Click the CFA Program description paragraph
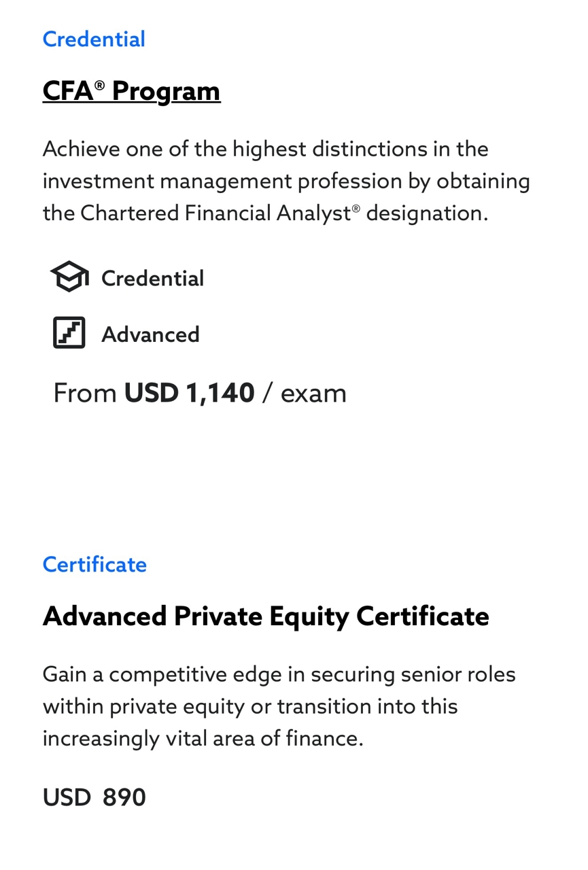Viewport: 588px width, 870px height. click(x=286, y=181)
